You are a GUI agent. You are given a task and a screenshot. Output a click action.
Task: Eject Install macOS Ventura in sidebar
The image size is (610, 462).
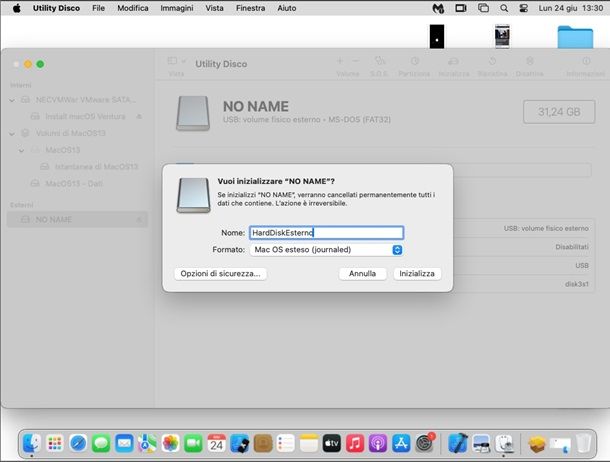pos(139,116)
